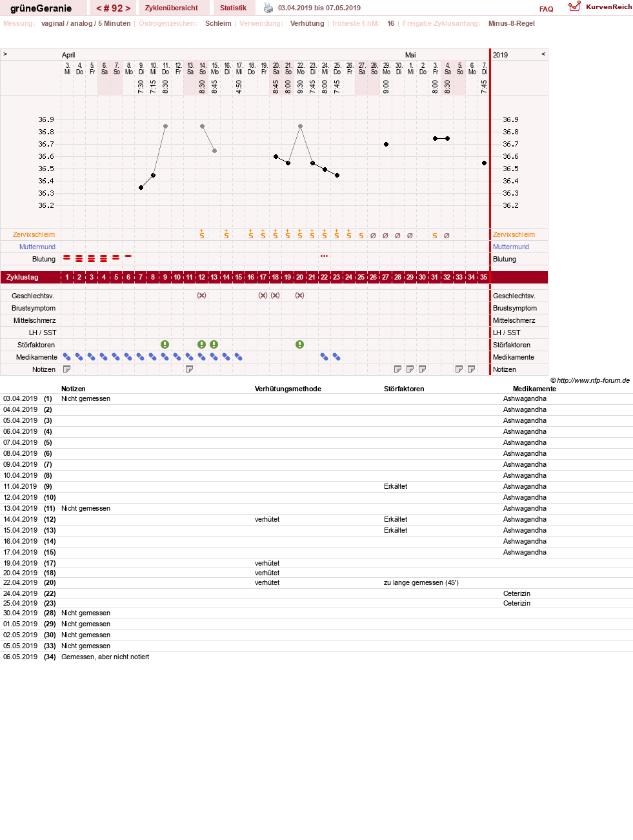Click the Zervixschleim ø symbol on day 26
The image size is (633, 840).
[374, 236]
